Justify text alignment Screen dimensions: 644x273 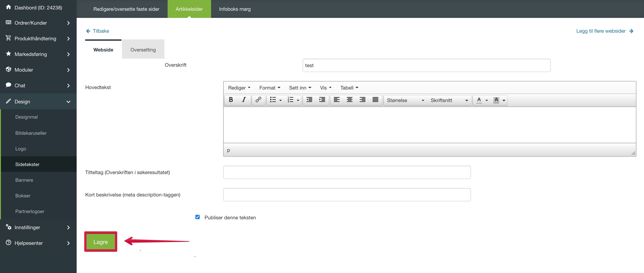[x=375, y=100]
